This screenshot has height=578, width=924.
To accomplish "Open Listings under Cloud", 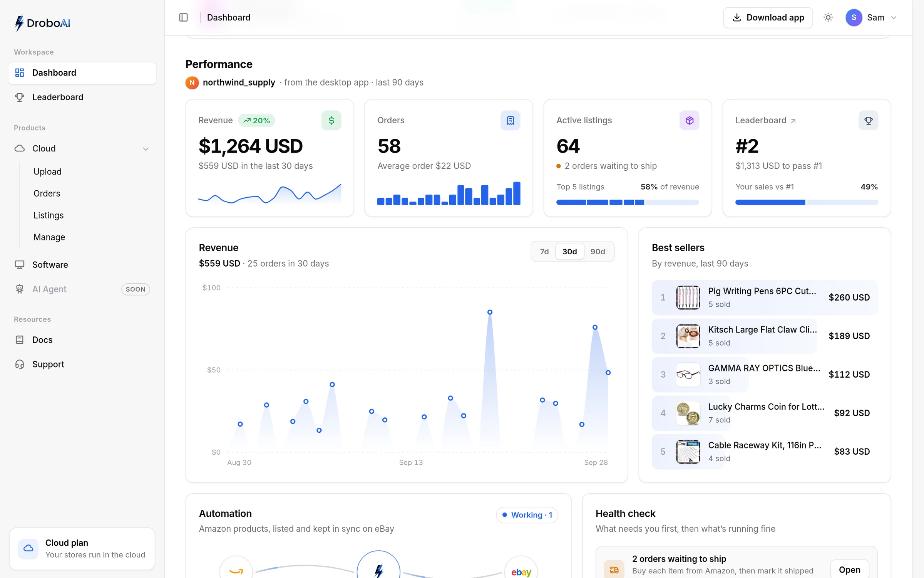I will (x=49, y=215).
